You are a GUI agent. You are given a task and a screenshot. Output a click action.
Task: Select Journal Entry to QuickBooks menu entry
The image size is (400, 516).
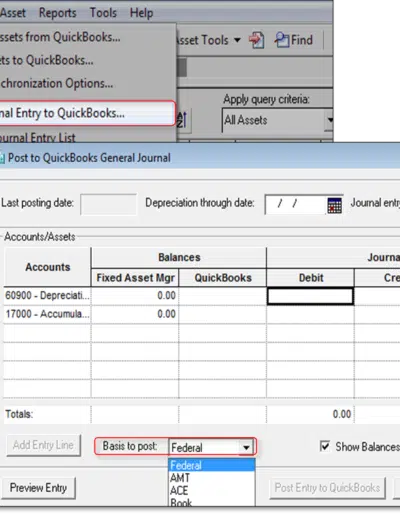tap(87, 113)
